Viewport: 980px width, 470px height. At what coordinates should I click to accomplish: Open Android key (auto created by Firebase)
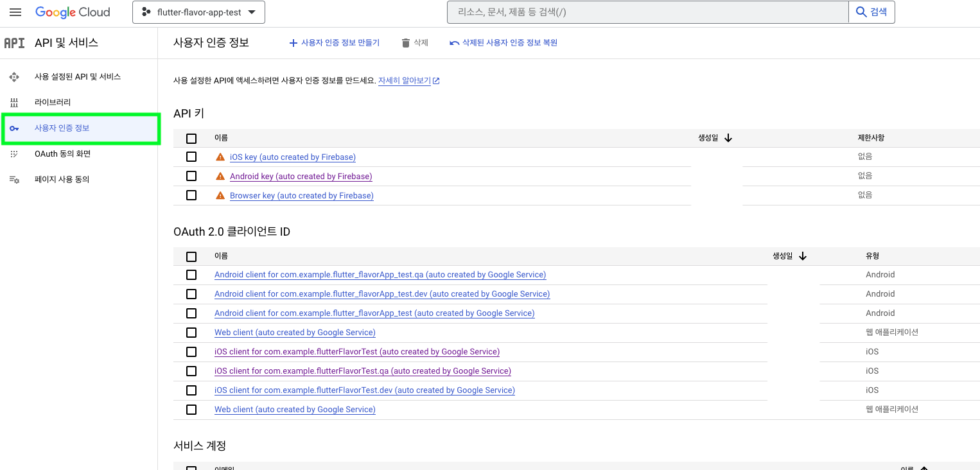pos(301,177)
